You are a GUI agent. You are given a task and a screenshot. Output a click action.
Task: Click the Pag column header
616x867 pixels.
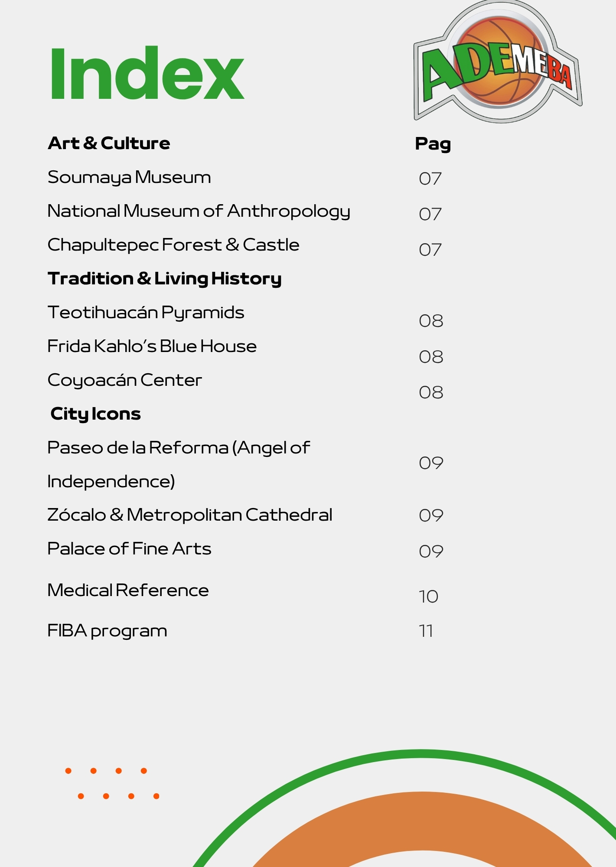433,144
